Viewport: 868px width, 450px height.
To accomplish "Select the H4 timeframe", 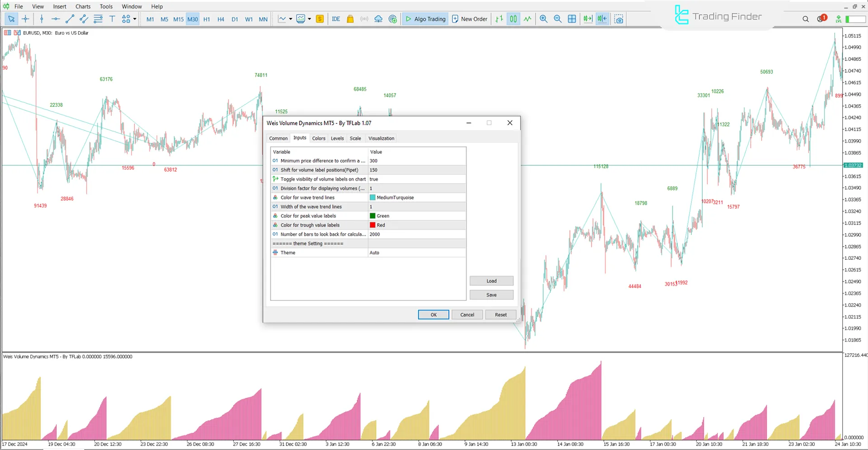I will 221,19.
